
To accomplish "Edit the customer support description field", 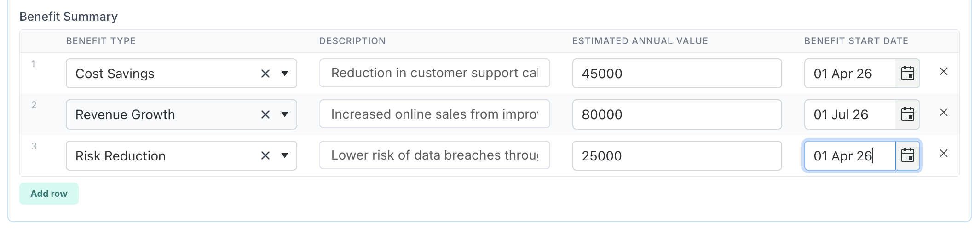I will click(x=434, y=73).
